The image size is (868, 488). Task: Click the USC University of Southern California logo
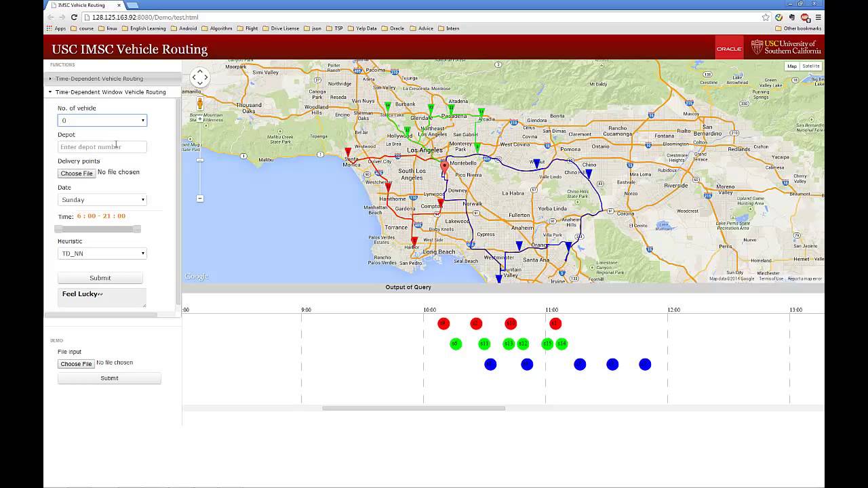pyautogui.click(x=786, y=47)
